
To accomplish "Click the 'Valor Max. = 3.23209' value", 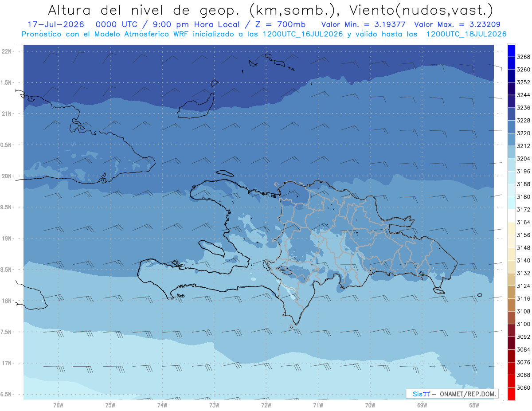I will click(x=458, y=24).
